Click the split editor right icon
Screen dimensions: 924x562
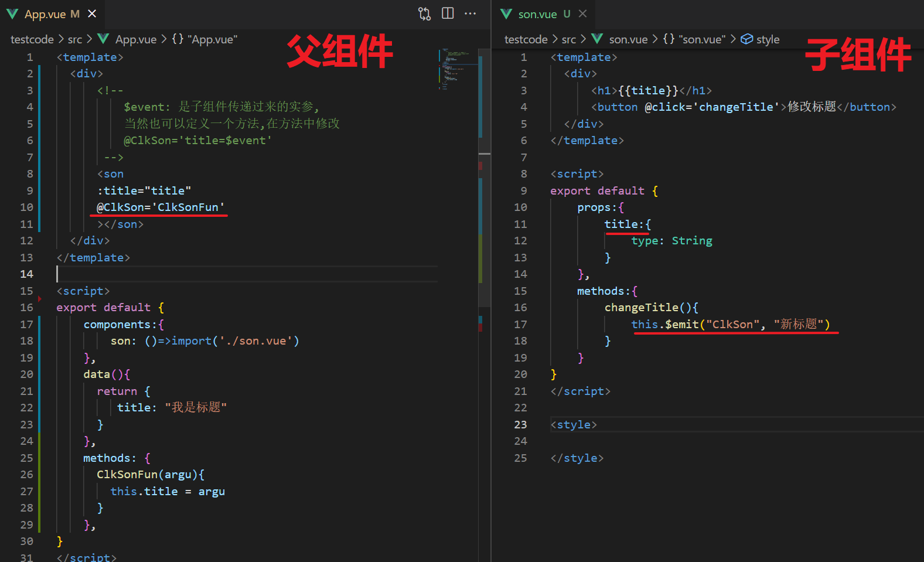point(448,13)
